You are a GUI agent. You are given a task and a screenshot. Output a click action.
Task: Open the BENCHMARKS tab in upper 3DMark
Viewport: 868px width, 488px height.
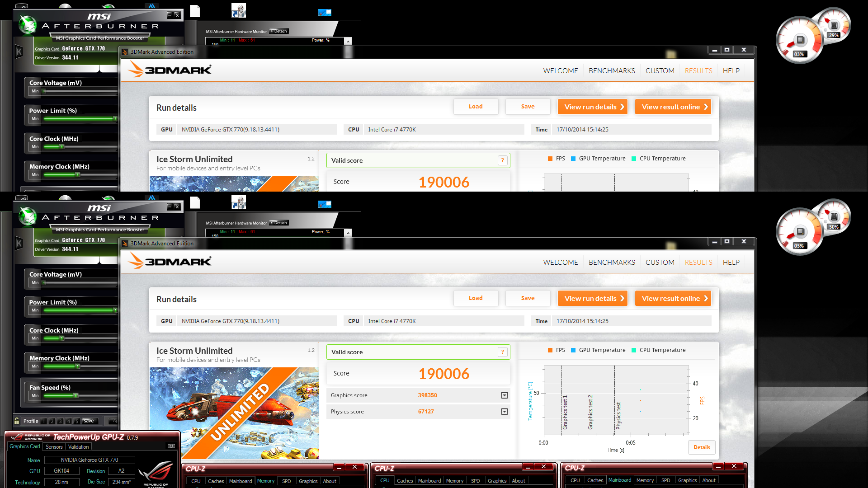[612, 71]
